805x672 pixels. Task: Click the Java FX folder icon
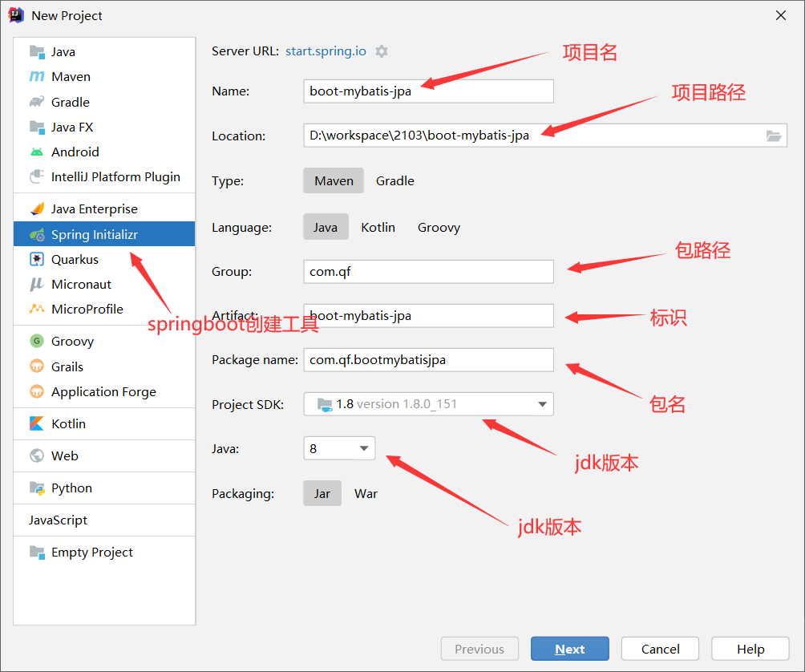click(x=37, y=127)
